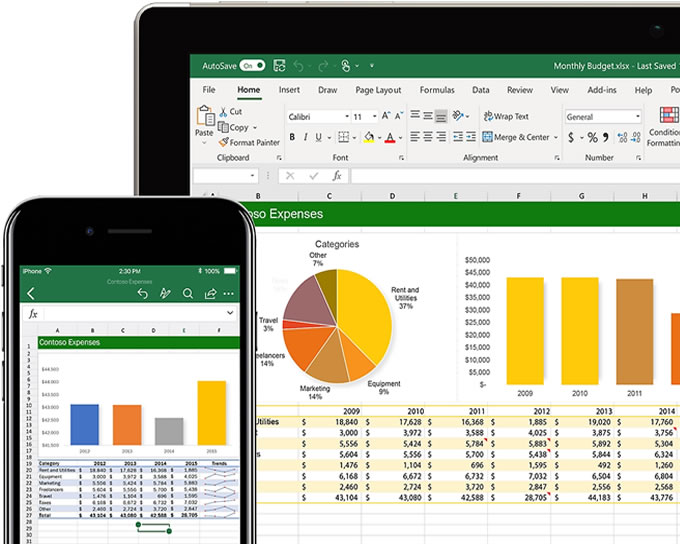Viewport: 680px width, 544px height.
Task: Click the Borders icon
Action: click(343, 137)
